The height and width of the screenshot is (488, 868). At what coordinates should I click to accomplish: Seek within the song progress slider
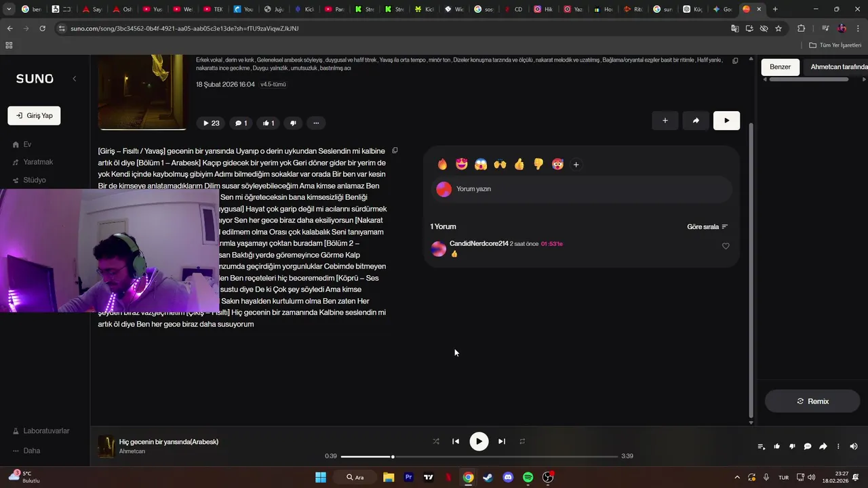pos(479,457)
